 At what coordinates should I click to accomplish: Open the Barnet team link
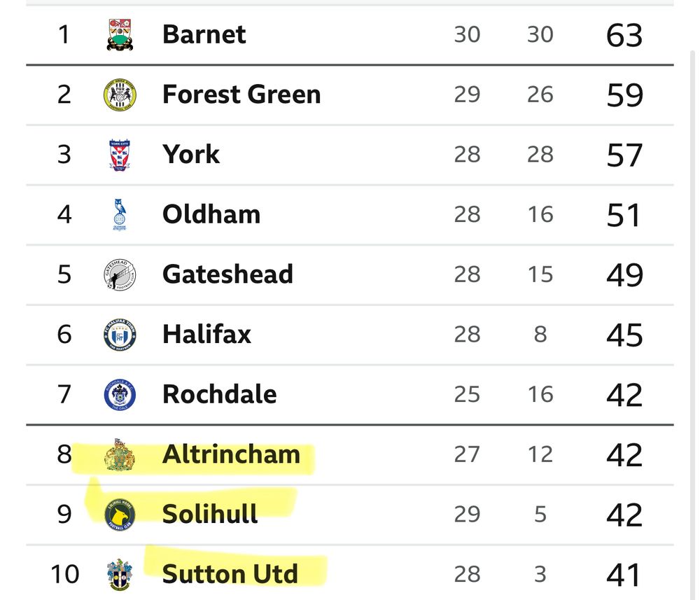(x=204, y=34)
